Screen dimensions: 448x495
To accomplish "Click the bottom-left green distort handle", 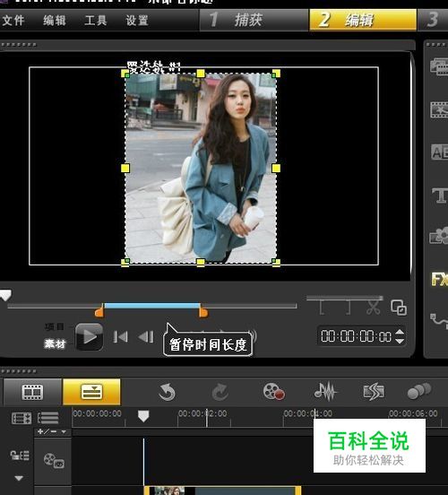I will 127,261.
